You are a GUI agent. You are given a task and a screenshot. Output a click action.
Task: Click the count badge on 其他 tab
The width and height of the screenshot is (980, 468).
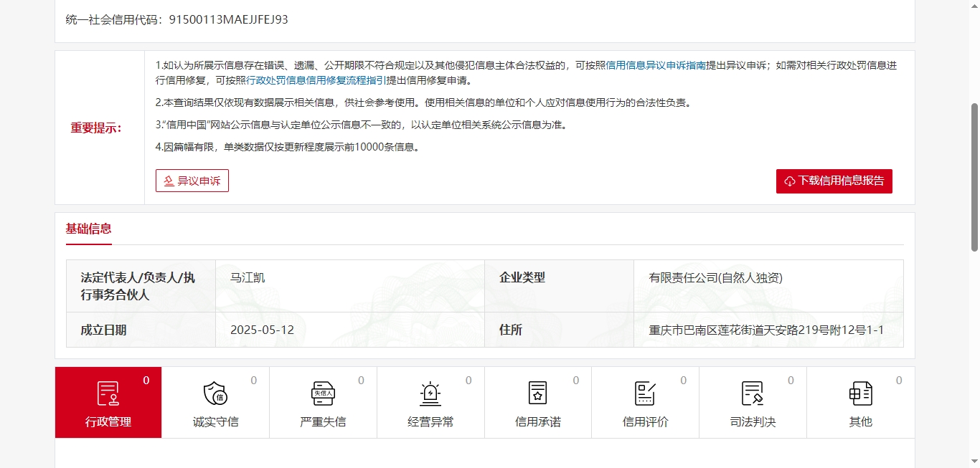pyautogui.click(x=898, y=381)
